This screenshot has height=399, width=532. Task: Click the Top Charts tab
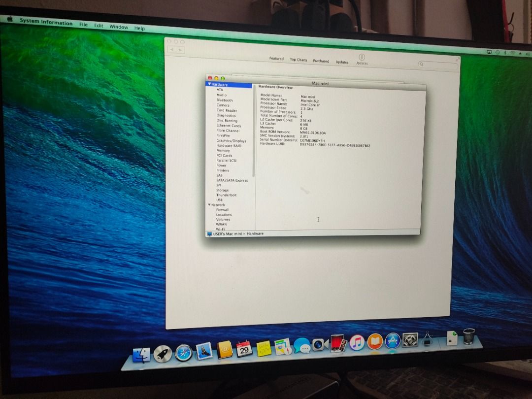(x=298, y=60)
